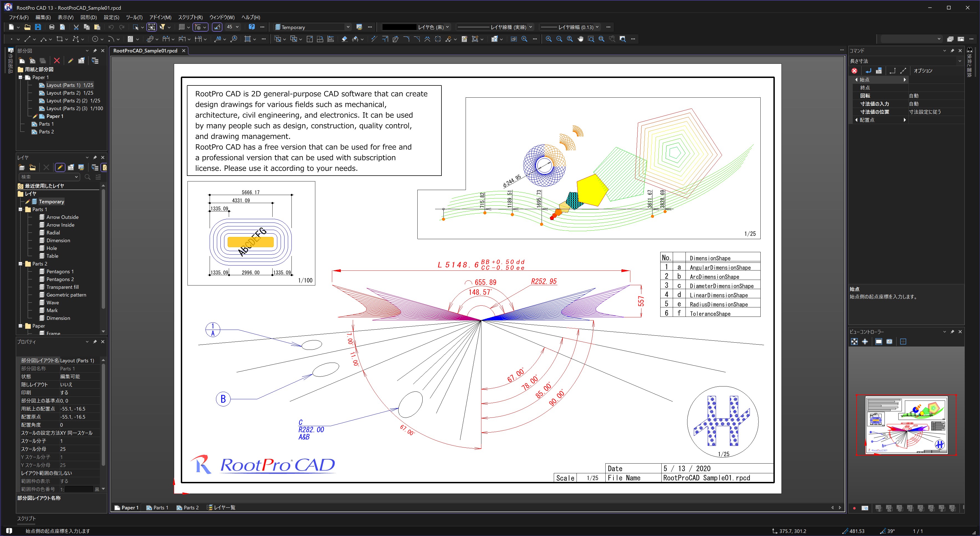Click new layer icon in レイヤ panel
This screenshot has width=980, height=536.
point(22,167)
